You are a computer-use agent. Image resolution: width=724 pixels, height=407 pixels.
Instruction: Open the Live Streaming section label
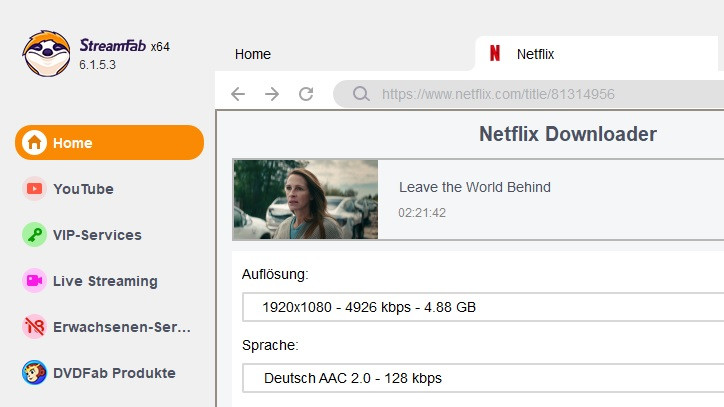coord(105,281)
